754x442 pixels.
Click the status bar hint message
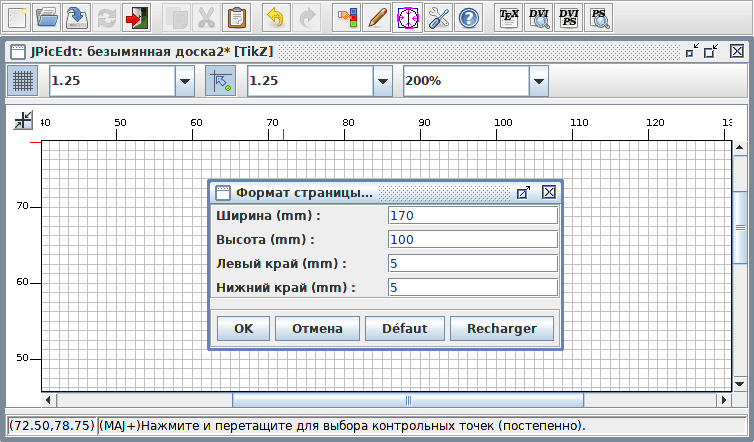tap(342, 426)
